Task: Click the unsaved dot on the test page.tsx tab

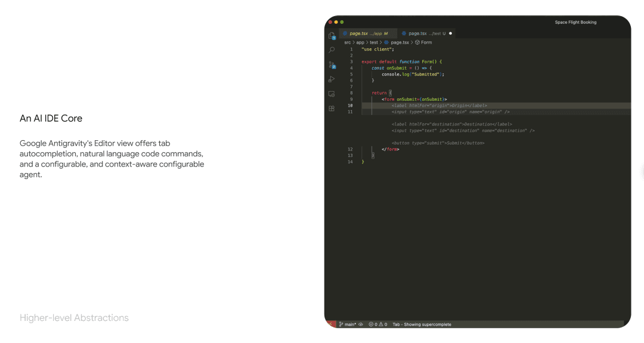Action: (x=450, y=33)
